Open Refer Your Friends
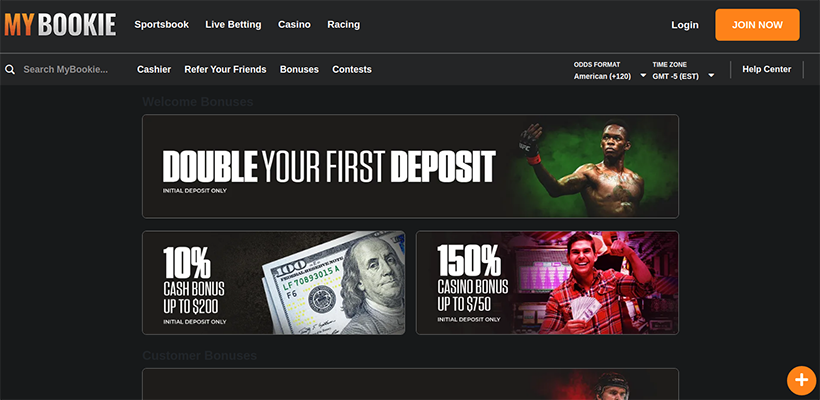 point(225,70)
